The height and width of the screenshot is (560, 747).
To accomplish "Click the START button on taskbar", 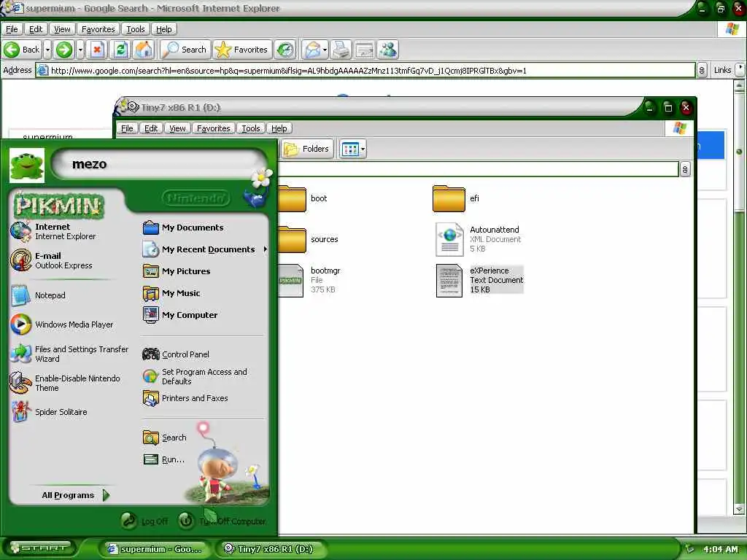I will [x=39, y=548].
